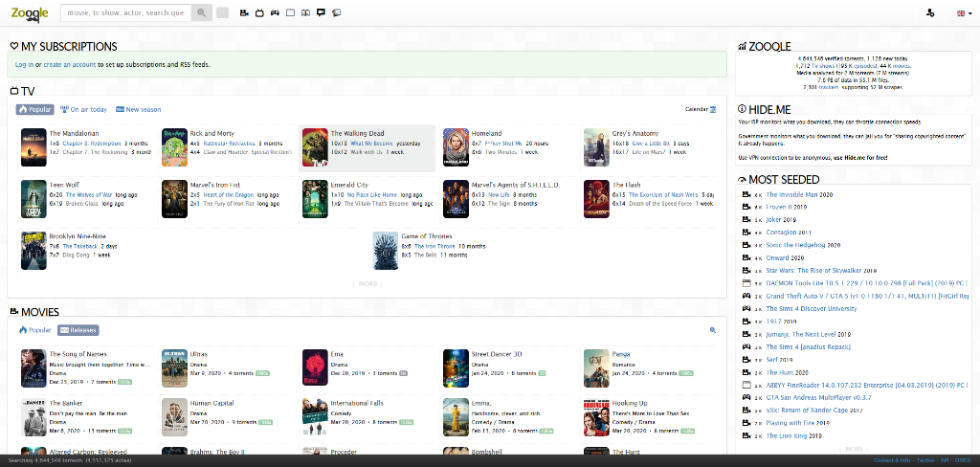Open Homeland episode F**ker Shot Me
The image size is (980, 467).
tap(503, 144)
